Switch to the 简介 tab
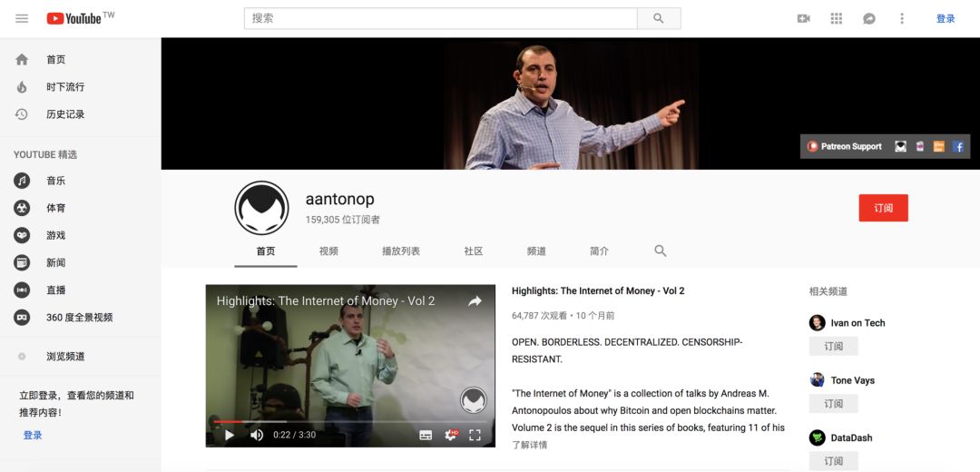This screenshot has height=472, width=980. (x=599, y=251)
